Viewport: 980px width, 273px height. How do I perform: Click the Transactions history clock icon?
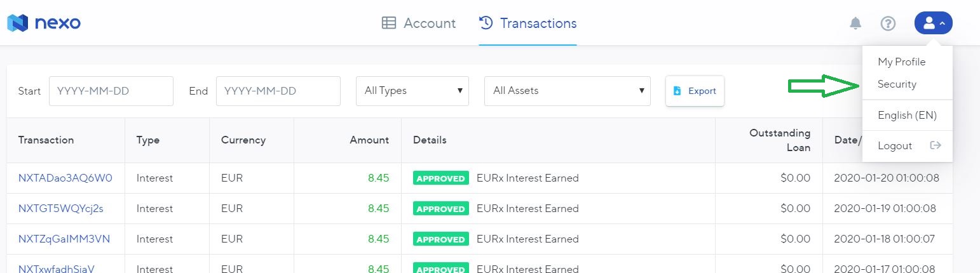pyautogui.click(x=486, y=23)
